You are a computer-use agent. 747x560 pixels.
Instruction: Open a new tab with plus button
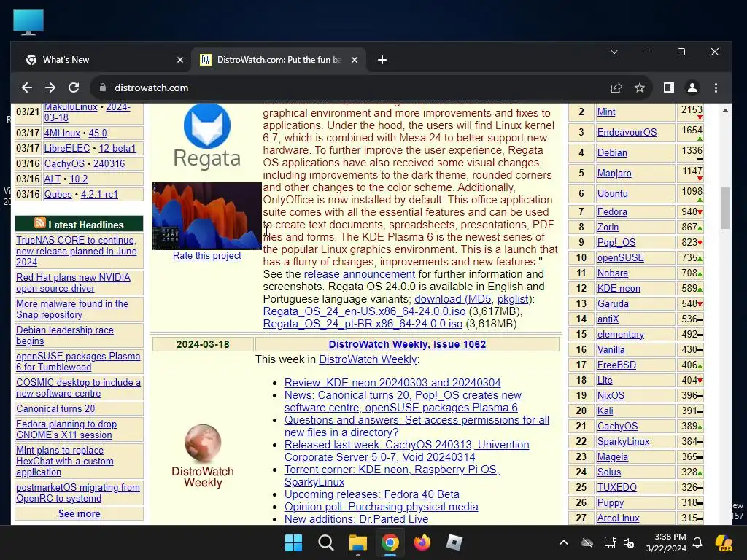coord(382,60)
